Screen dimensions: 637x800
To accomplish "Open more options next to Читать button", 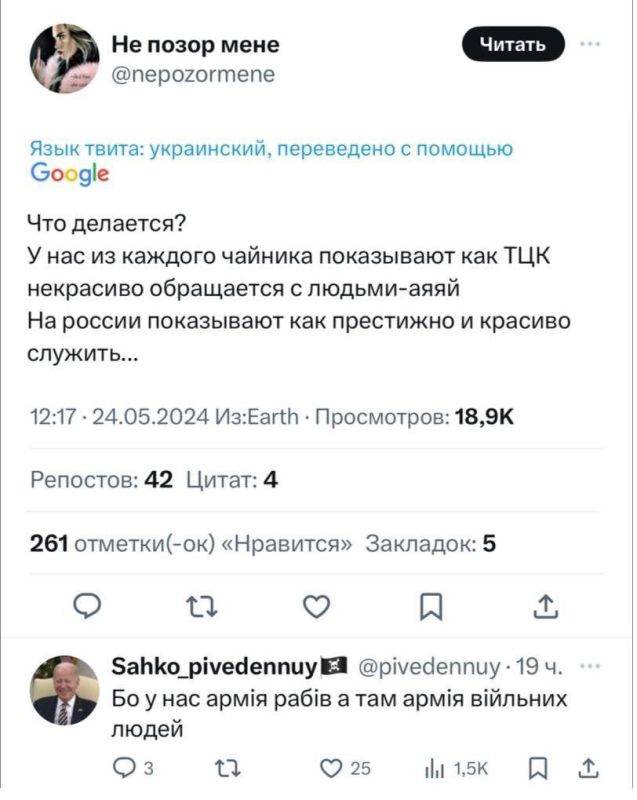I will tap(591, 44).
